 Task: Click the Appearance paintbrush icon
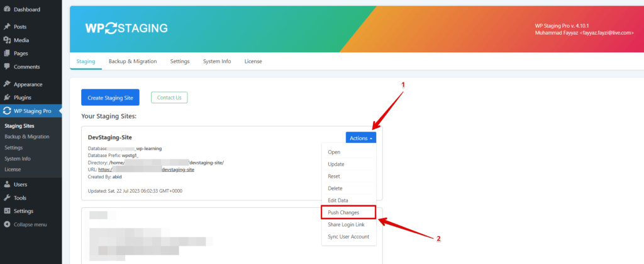click(x=6, y=84)
